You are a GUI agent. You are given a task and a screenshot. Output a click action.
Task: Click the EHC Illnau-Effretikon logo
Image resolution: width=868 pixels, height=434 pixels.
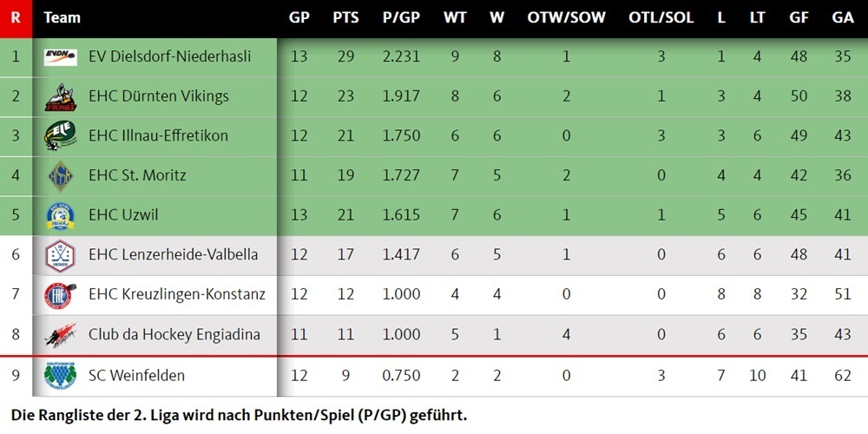[61, 135]
